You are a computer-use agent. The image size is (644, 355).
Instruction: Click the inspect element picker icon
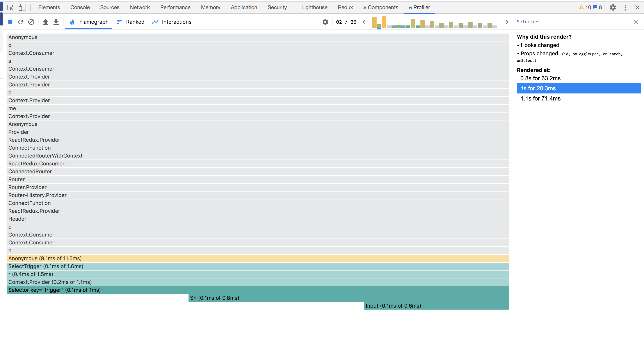coord(10,7)
